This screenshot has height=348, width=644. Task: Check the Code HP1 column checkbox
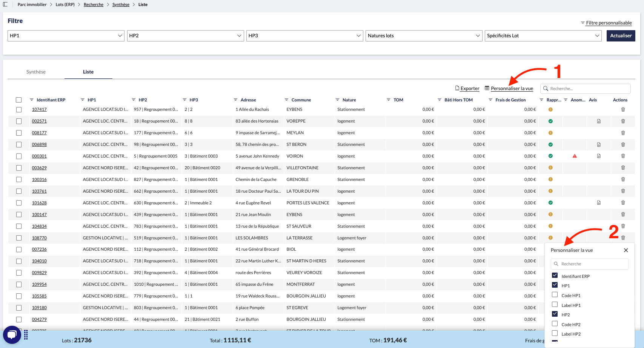point(555,295)
